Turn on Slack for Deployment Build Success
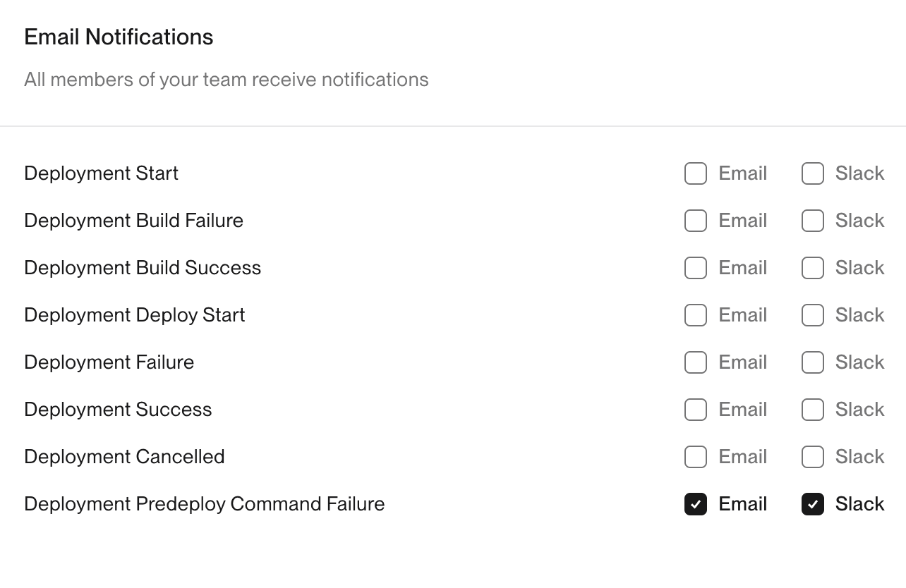The width and height of the screenshot is (906, 588). pos(813,268)
